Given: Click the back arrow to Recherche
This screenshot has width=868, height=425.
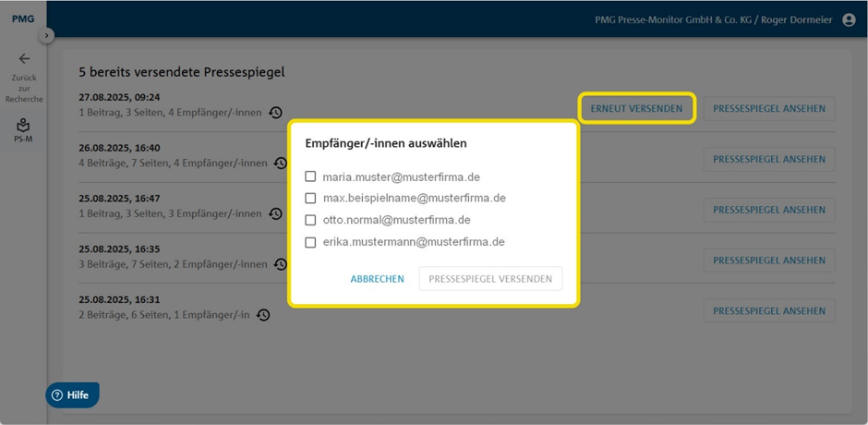Looking at the screenshot, I should coord(24,59).
